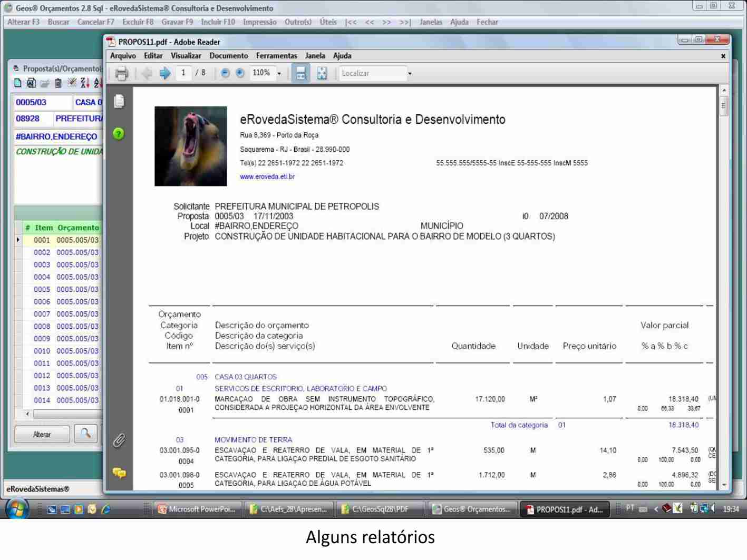Click Fechar in the Geos menu bar
This screenshot has width=747, height=560.
pyautogui.click(x=488, y=22)
